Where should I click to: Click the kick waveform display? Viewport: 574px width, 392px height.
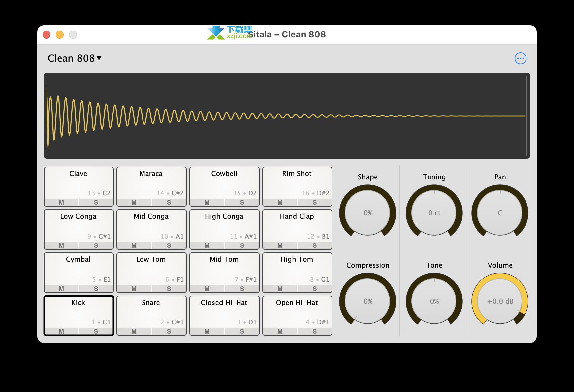click(x=287, y=116)
